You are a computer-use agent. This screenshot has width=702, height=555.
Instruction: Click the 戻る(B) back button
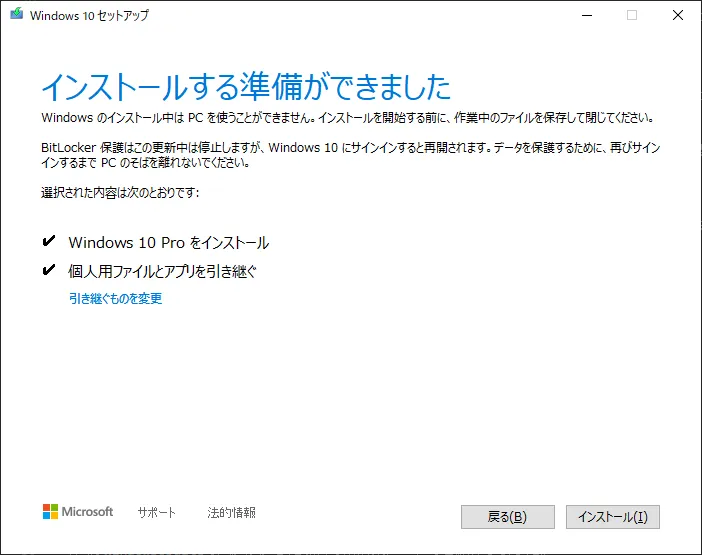pyautogui.click(x=508, y=517)
